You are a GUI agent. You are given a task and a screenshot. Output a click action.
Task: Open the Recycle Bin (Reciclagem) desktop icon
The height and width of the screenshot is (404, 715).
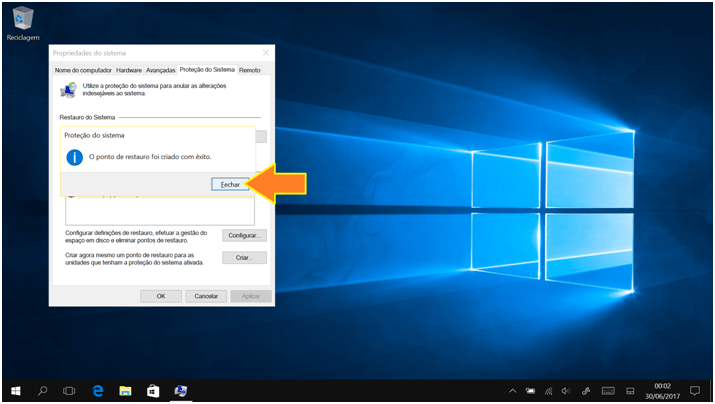point(19,21)
